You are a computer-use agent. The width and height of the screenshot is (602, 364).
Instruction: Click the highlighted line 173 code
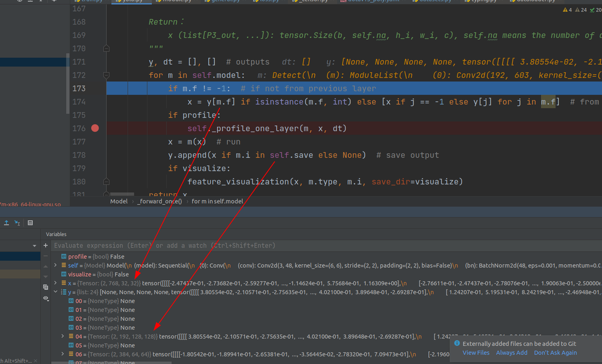tap(272, 88)
